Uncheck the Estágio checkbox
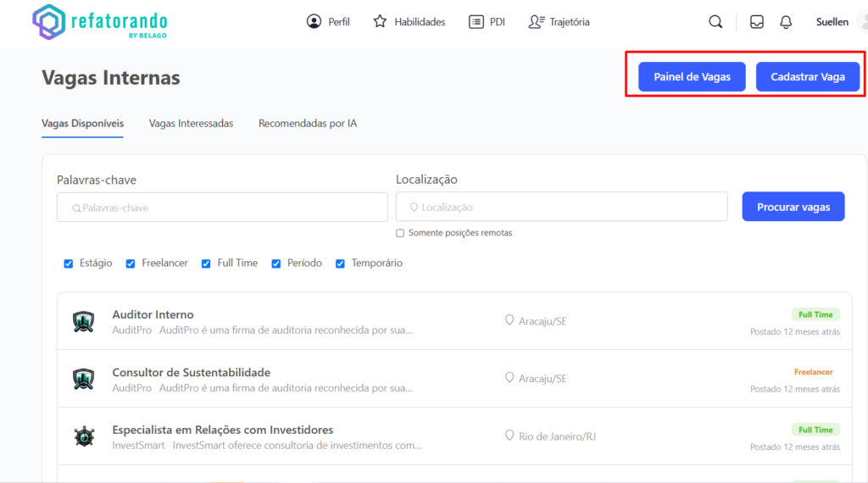Viewport: 868px width, 483px height. coord(69,264)
